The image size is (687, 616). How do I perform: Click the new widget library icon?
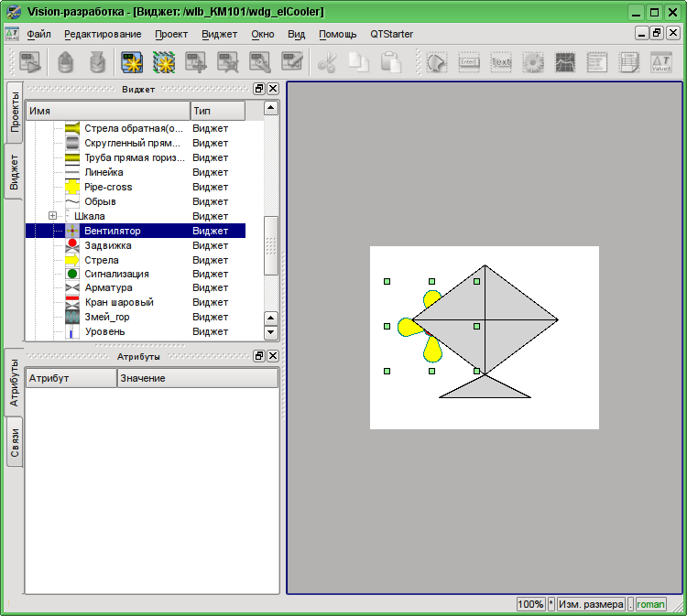(164, 62)
